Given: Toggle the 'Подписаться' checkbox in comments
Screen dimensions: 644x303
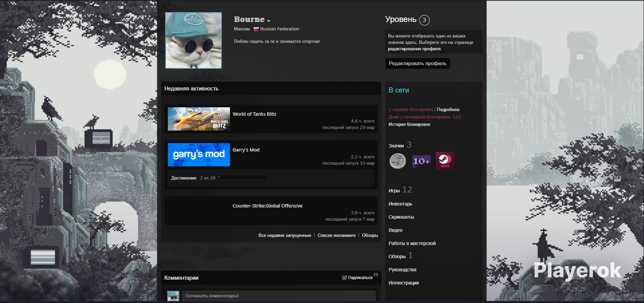Looking at the screenshot, I should coord(344,278).
